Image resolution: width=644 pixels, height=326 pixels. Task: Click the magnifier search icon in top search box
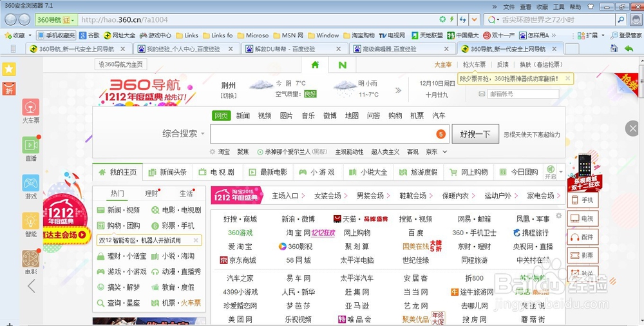pos(621,20)
